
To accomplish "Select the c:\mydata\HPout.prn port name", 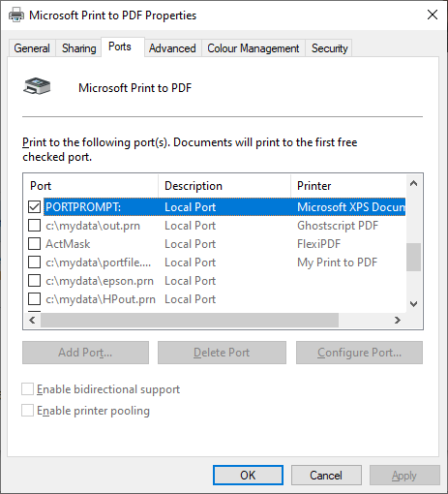I will (x=101, y=299).
